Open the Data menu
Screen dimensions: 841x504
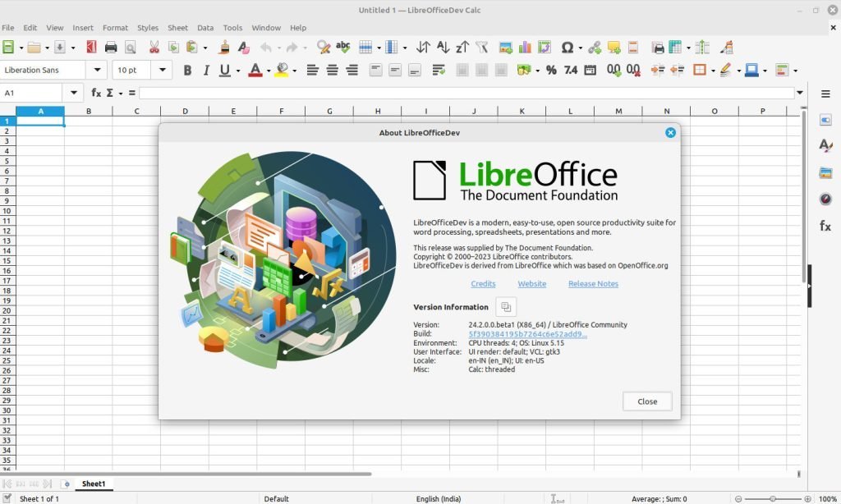coord(205,27)
